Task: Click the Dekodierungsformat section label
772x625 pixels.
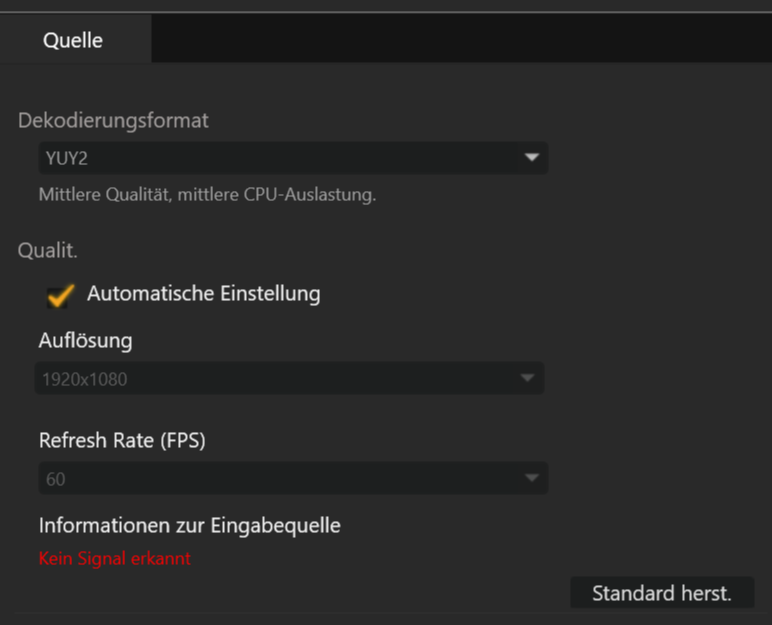Action: pyautogui.click(x=113, y=121)
